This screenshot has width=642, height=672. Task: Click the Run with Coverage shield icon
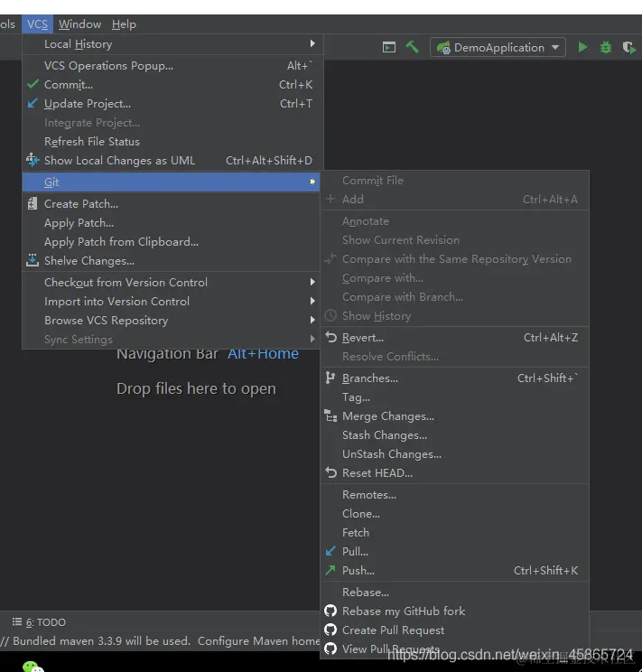628,47
